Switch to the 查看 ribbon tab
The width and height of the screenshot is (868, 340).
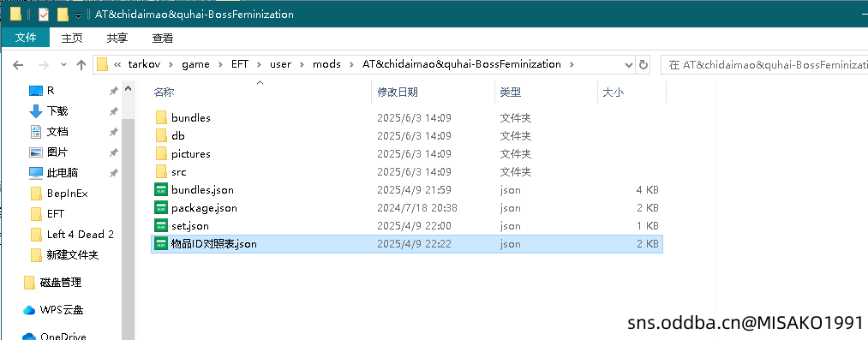coord(163,38)
